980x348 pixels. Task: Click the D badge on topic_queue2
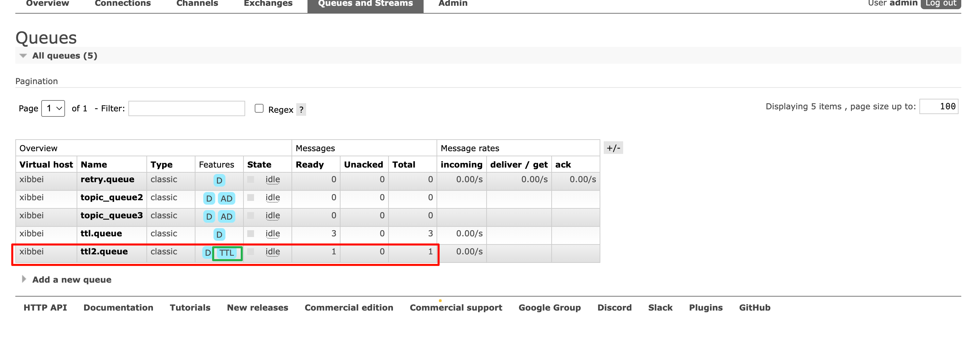[209, 199]
